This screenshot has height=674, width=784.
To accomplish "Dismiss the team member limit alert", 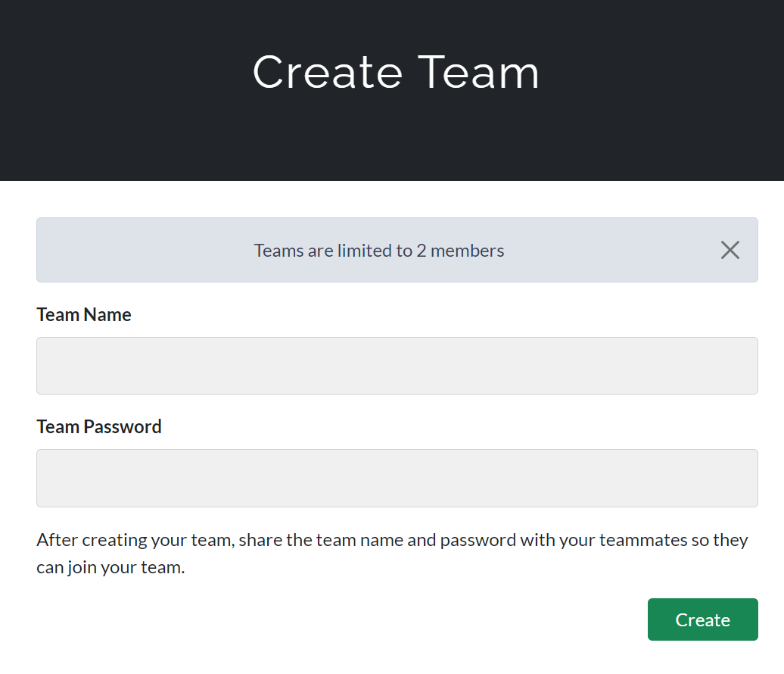I will (x=730, y=250).
